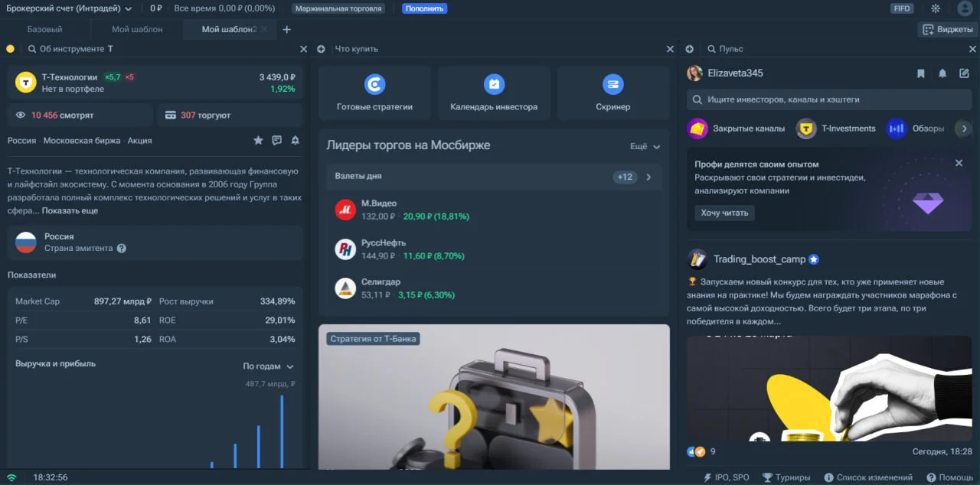Click the М.Видео logo icon
The image size is (980, 485).
pyautogui.click(x=345, y=210)
